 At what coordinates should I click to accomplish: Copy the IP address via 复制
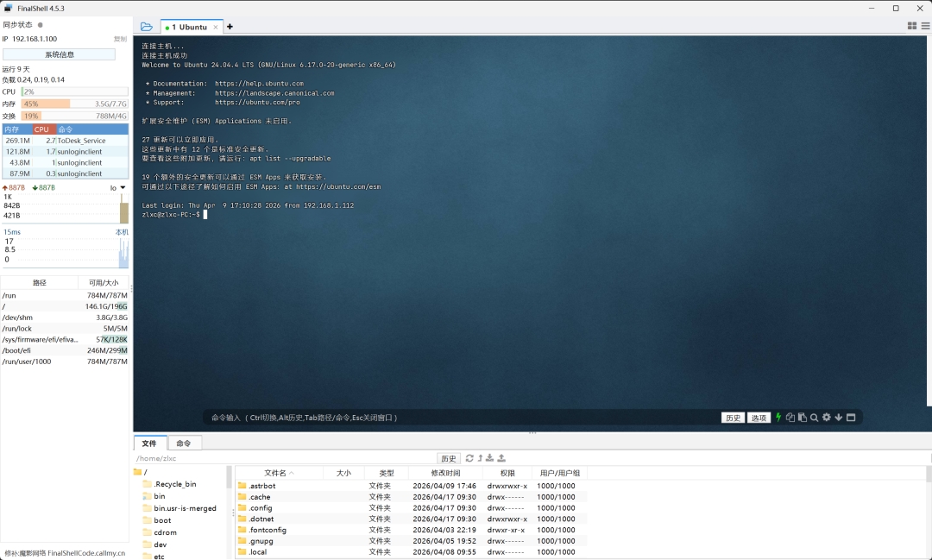click(120, 39)
